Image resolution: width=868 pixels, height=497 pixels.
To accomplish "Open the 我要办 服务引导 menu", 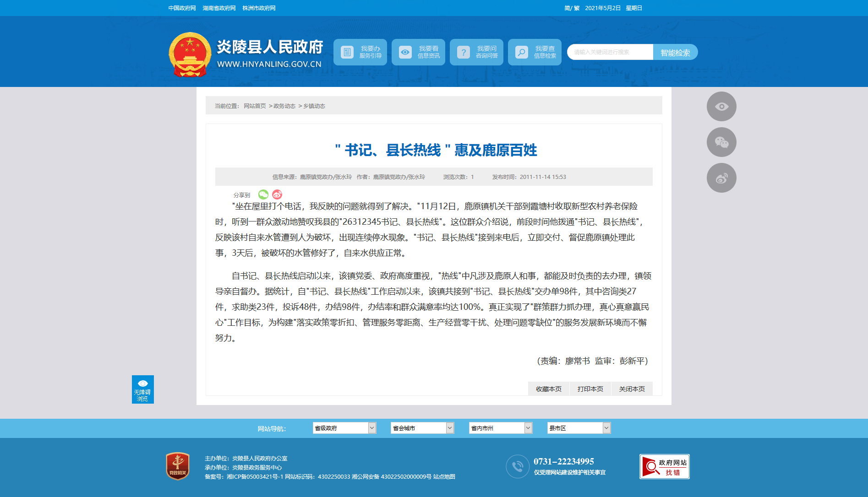I will [360, 52].
